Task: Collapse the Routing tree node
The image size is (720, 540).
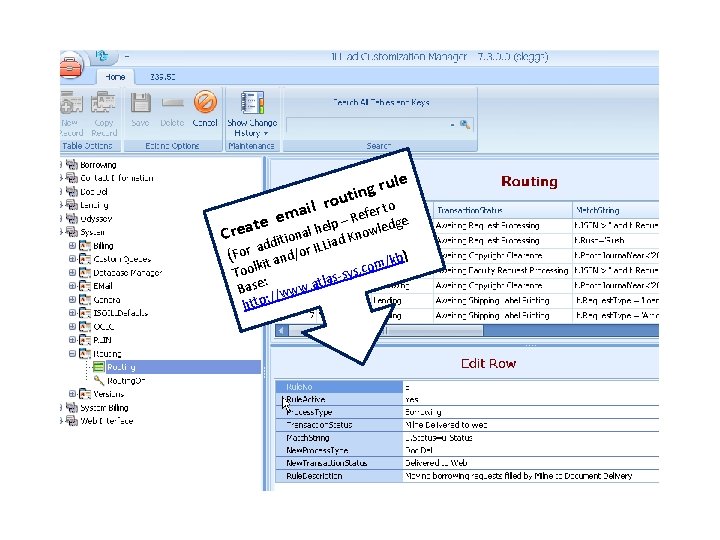Action: click(72, 354)
